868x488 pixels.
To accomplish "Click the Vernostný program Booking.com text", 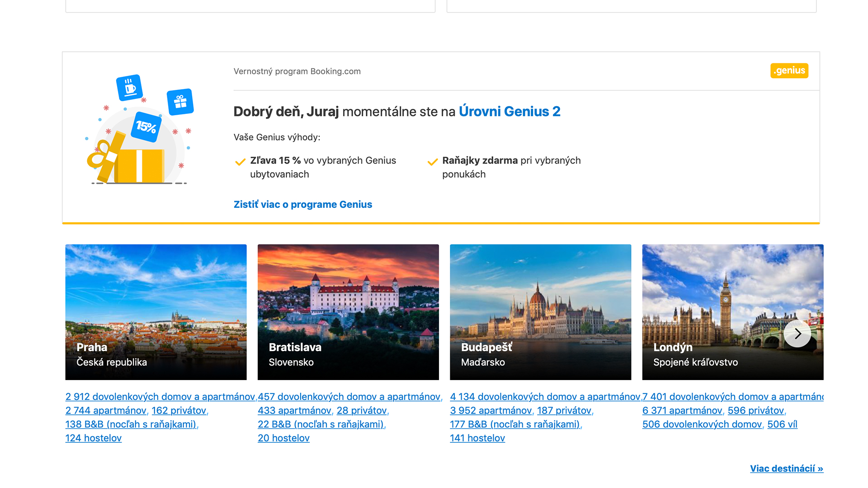I will pos(297,71).
